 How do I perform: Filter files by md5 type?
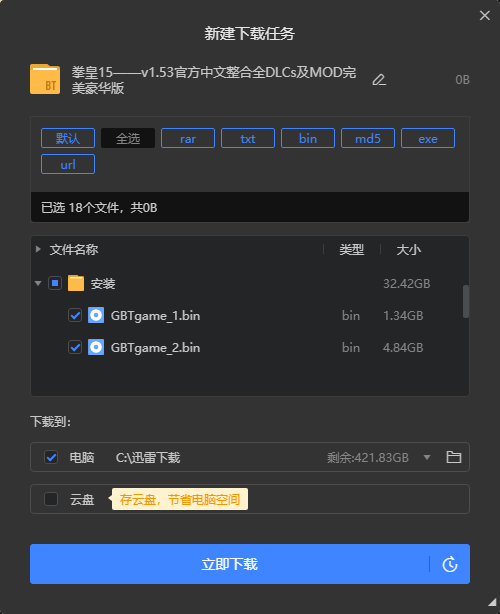pos(368,138)
